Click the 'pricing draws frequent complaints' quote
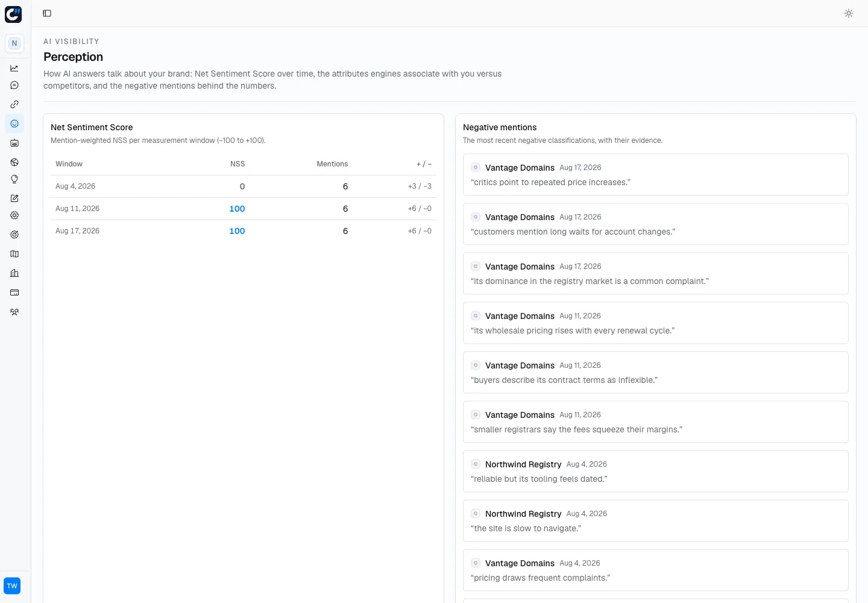The width and height of the screenshot is (868, 603). click(x=540, y=578)
